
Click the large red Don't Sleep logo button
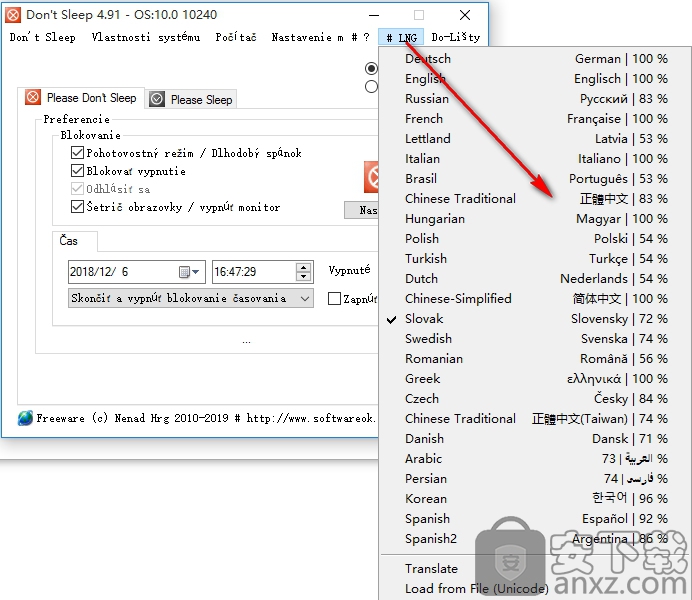(371, 177)
